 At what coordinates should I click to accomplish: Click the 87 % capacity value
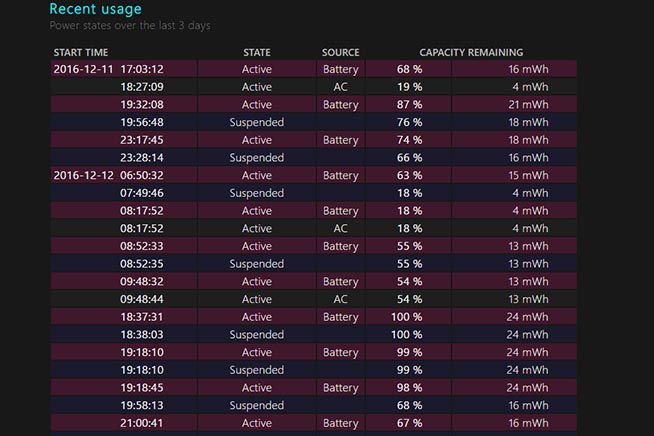(409, 104)
